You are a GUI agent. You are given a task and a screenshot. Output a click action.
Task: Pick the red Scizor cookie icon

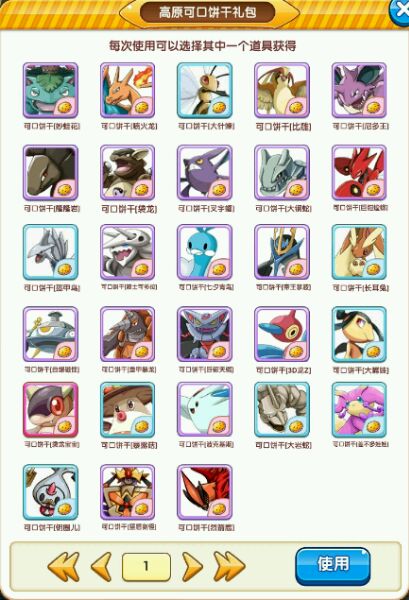pos(359,173)
